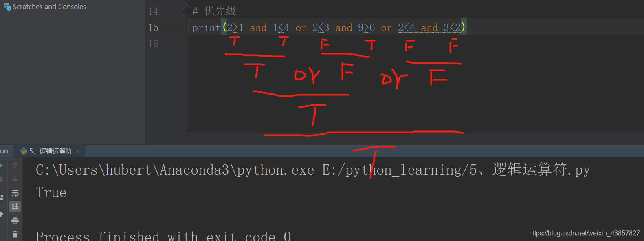Click the '9>6' expression in code
This screenshot has width=644, height=241.
click(367, 27)
